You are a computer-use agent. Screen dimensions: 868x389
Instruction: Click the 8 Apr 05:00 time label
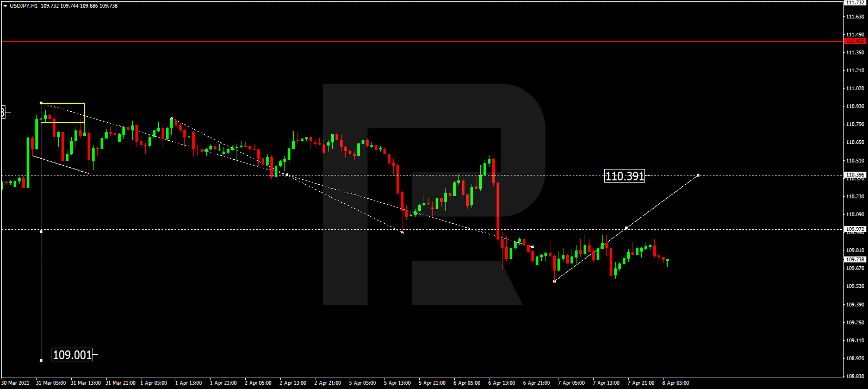[x=675, y=383]
